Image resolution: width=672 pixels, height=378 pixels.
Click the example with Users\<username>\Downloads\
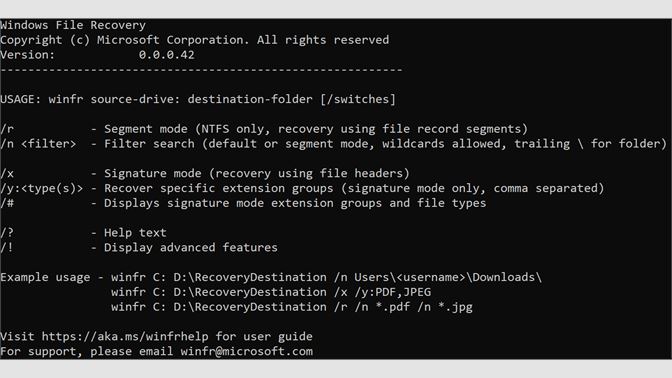tap(327, 277)
